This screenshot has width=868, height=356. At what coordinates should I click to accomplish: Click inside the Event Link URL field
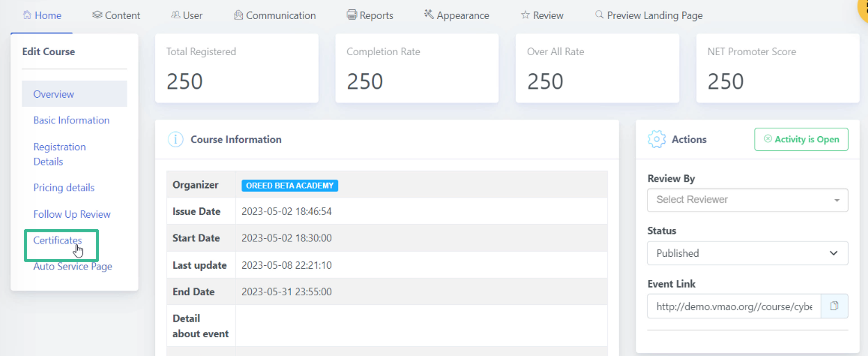click(x=734, y=306)
